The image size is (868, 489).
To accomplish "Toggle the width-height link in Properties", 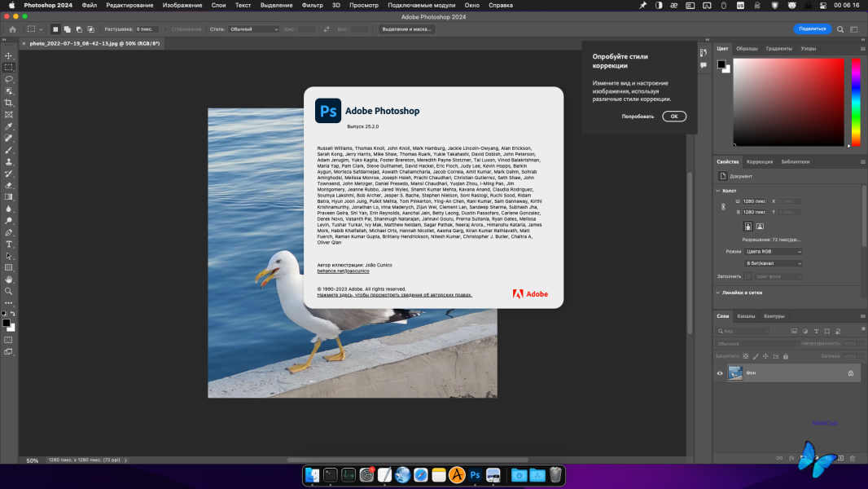I will tap(723, 206).
